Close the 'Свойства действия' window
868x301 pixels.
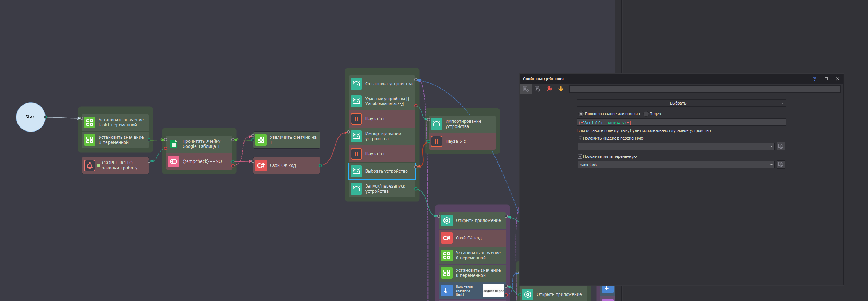pyautogui.click(x=838, y=79)
